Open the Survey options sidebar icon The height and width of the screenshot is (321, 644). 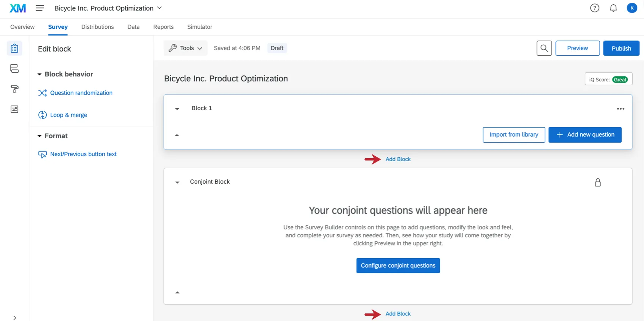click(14, 109)
